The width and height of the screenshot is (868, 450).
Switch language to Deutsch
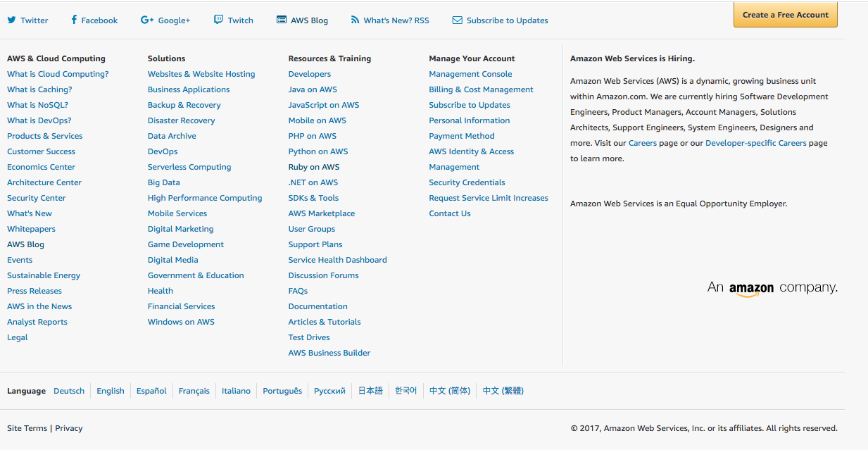click(69, 391)
